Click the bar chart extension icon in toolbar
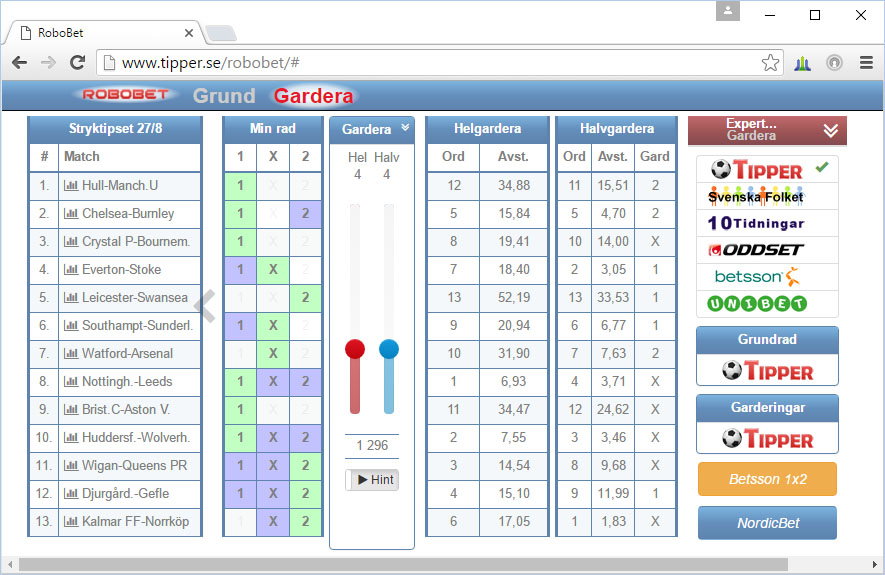The height and width of the screenshot is (575, 885). pyautogui.click(x=803, y=63)
